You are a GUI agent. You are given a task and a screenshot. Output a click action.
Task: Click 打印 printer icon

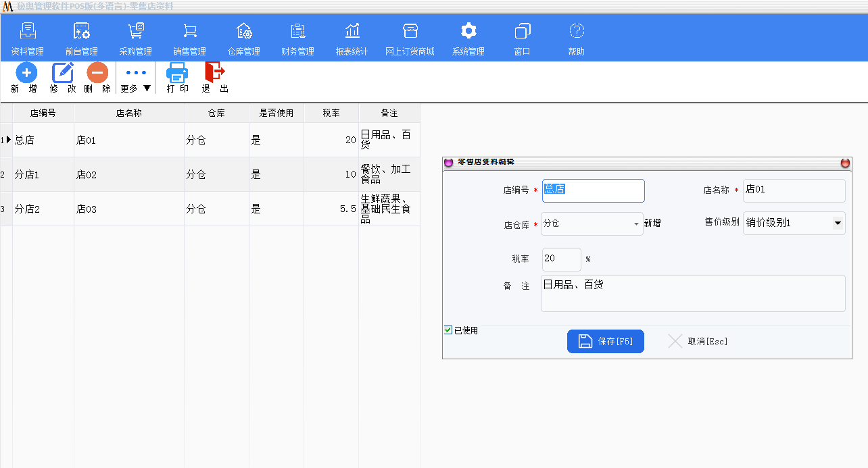(177, 72)
